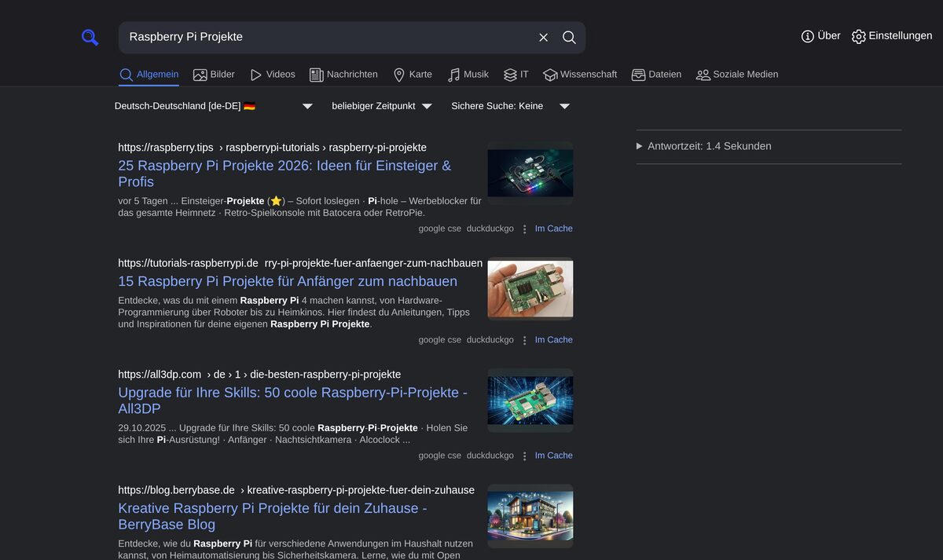943x560 pixels.
Task: Switch to the Soziale Medien tab
Action: click(x=737, y=75)
